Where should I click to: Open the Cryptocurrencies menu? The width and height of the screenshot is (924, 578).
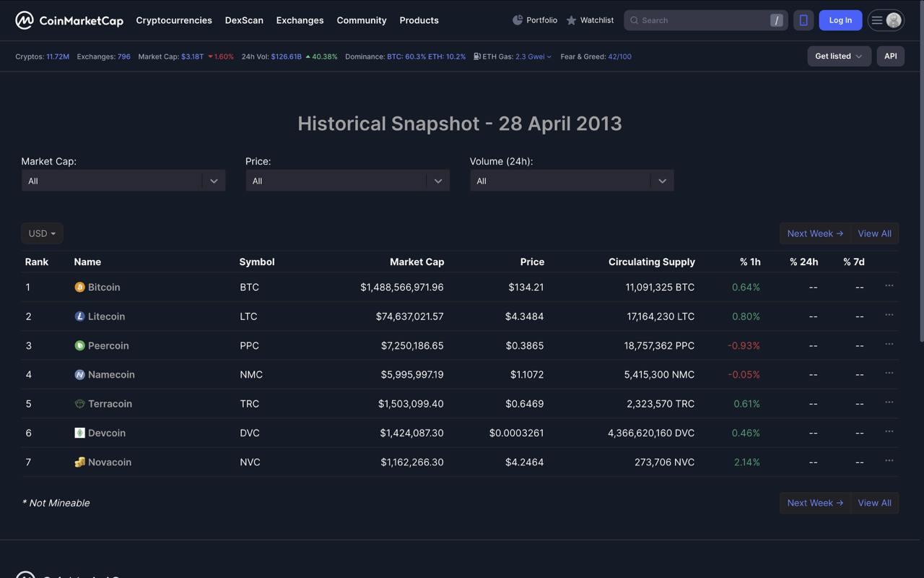point(174,20)
